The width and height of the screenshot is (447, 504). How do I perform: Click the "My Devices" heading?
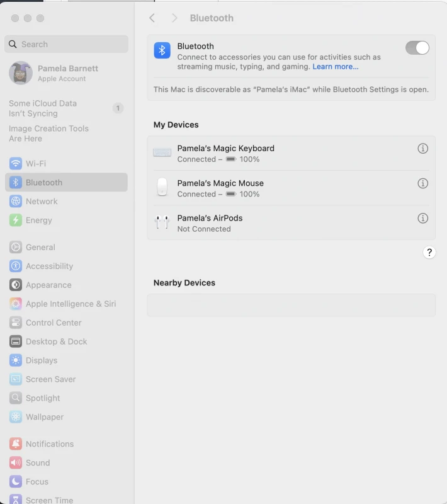(176, 125)
